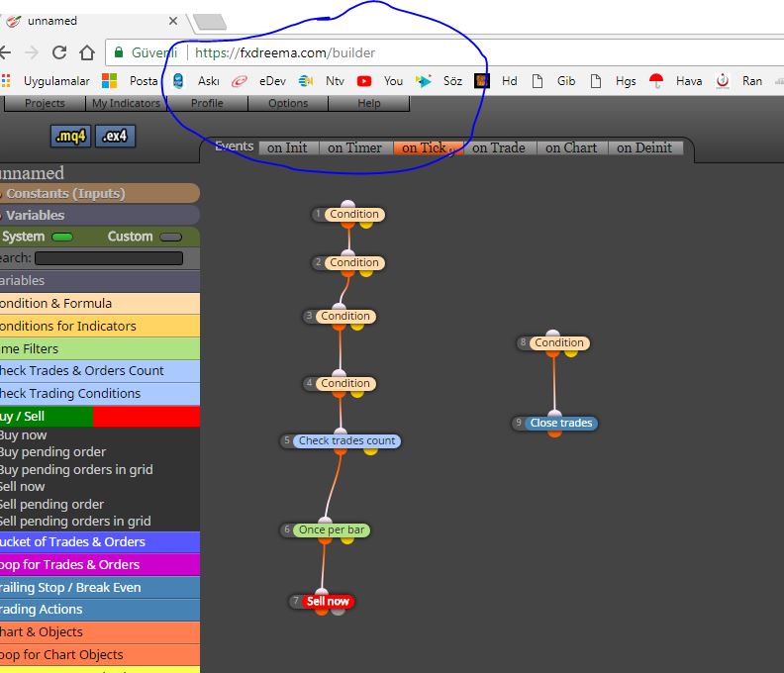
Task: Select the Close trades block
Action: 560,423
